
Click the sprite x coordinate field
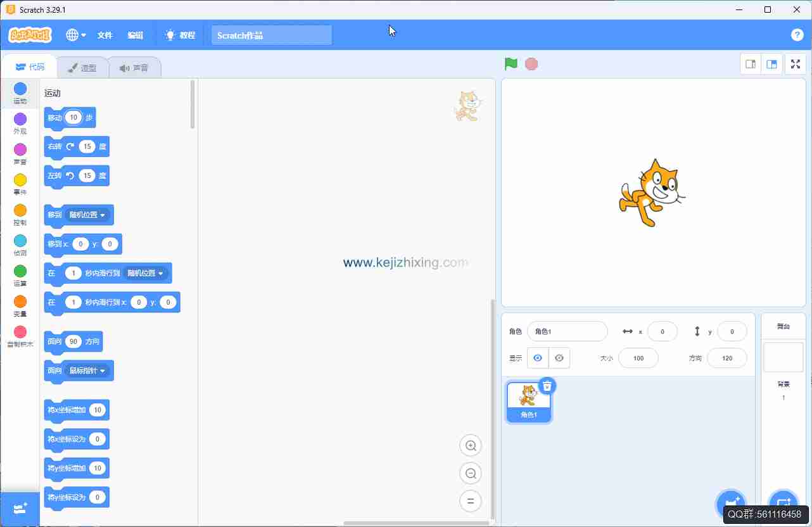(663, 331)
